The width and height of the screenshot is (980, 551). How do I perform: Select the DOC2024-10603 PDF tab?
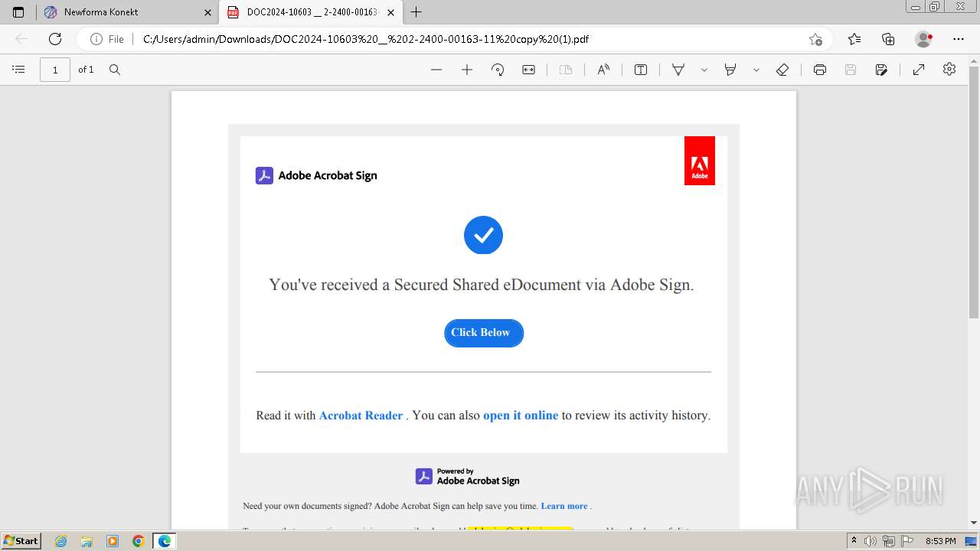click(312, 12)
